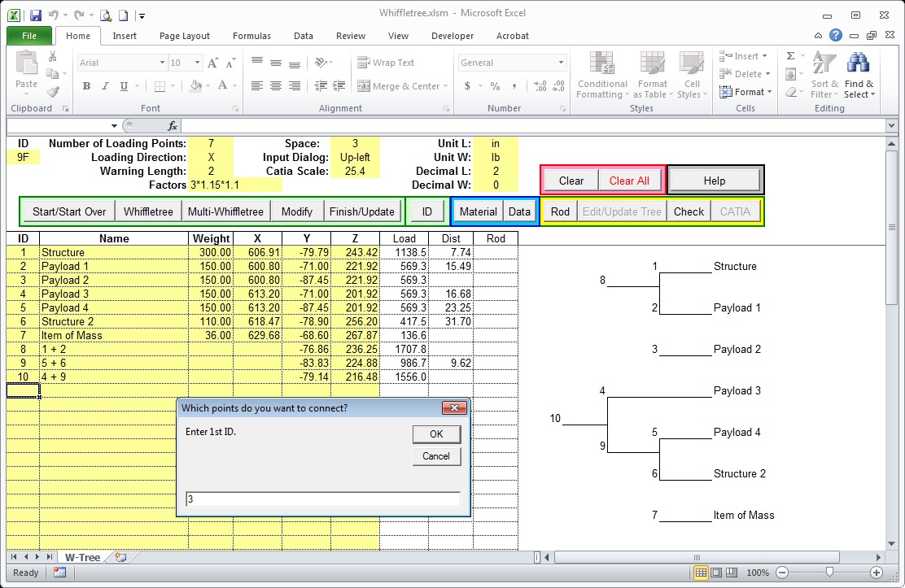Screen dimensions: 905x588
Task: Apply Accounting dollar number format
Action: point(467,86)
